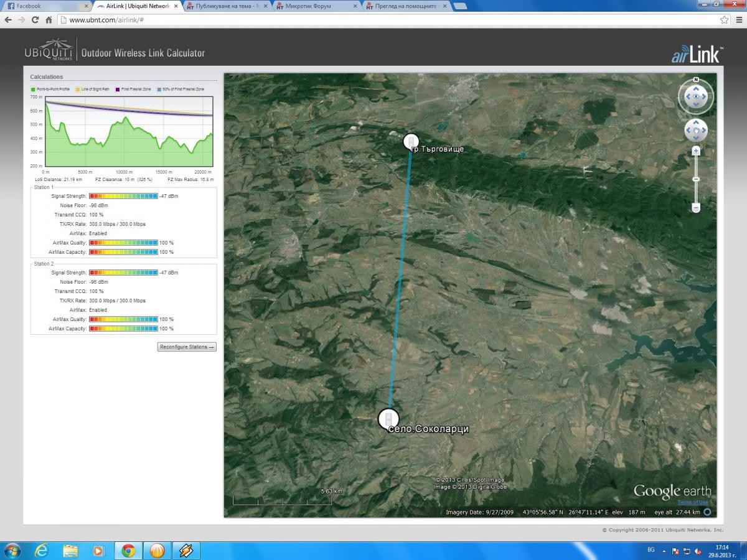
Task: Reload the page with browser refresh icon
Action: 35,20
